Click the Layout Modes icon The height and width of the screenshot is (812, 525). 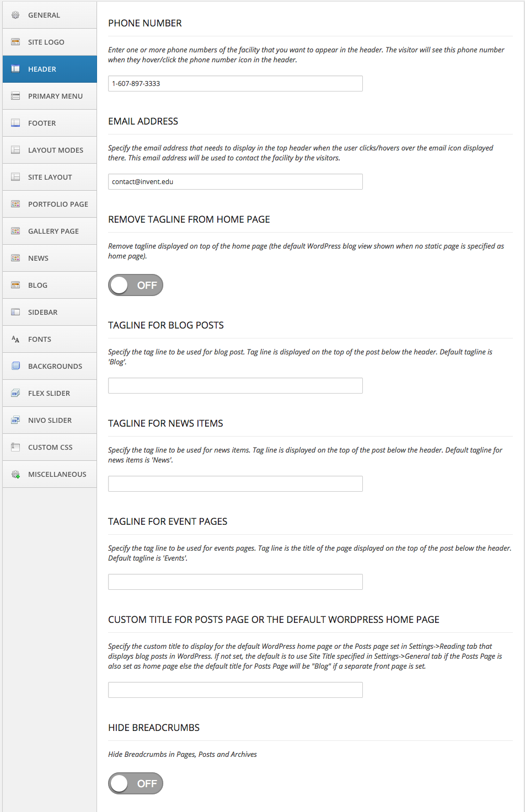(x=15, y=150)
